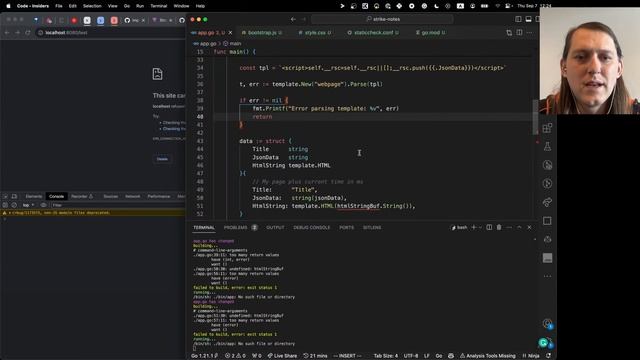640x360 pixels.
Task: Open the Go menu in menu bar
Action: (127, 6)
